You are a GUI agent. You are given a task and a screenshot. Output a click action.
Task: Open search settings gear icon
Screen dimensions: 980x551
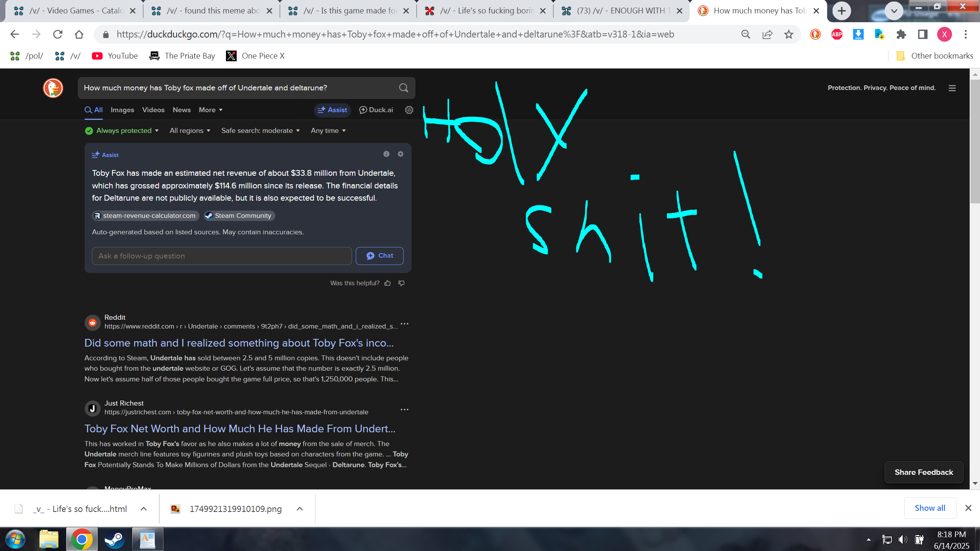point(409,110)
